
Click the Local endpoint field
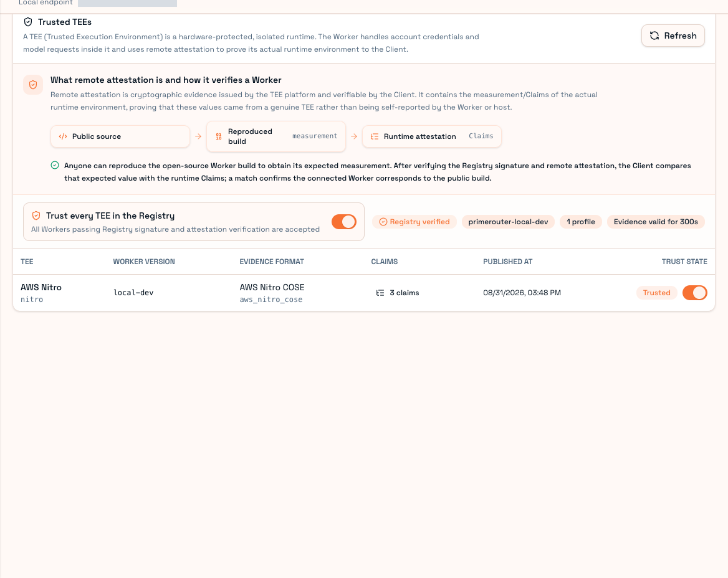click(x=127, y=2)
